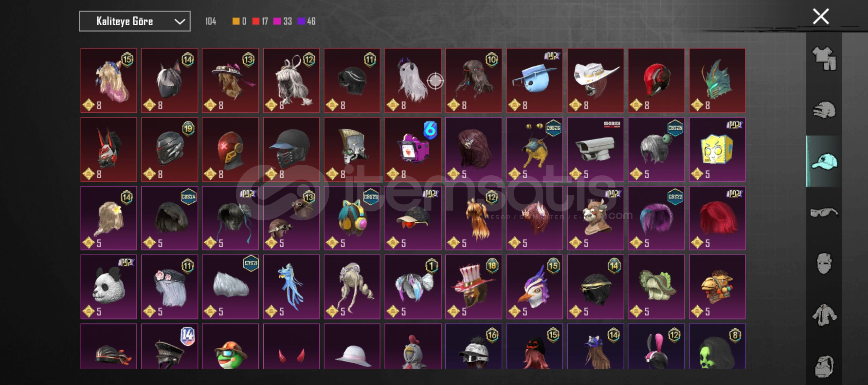
Task: Open the face mask category icon
Action: 824,264
